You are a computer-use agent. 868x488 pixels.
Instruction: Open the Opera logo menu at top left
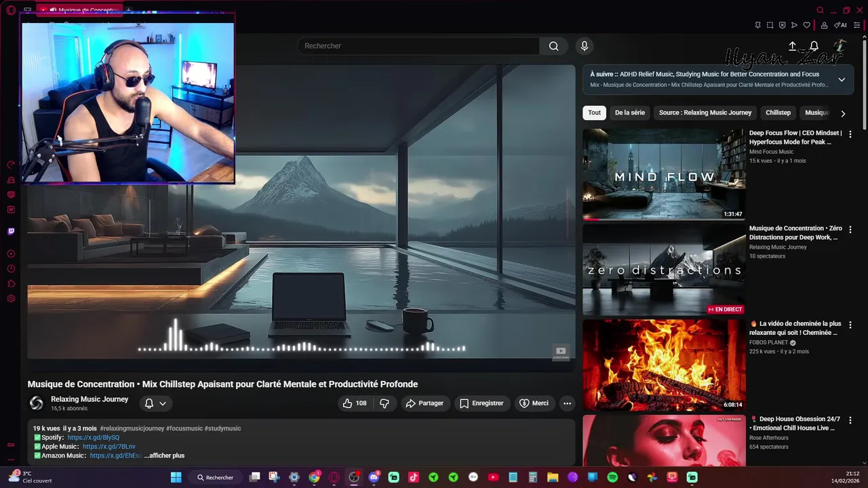tap(11, 10)
